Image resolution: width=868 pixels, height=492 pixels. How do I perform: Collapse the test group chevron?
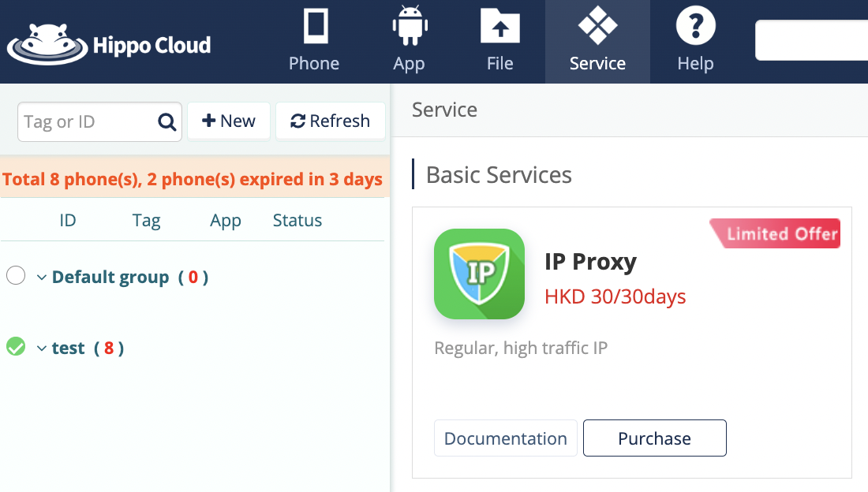click(x=42, y=348)
